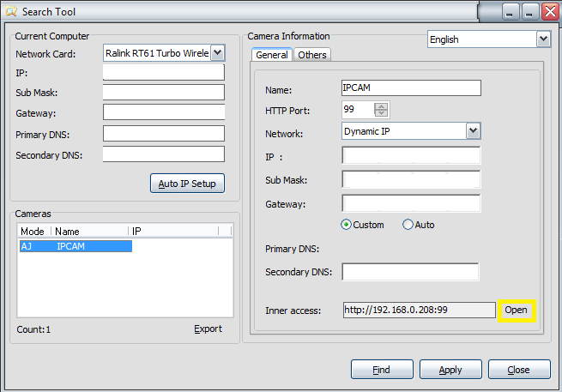Click the camera Gateway field
Screen dimensions: 562x392
411,203
